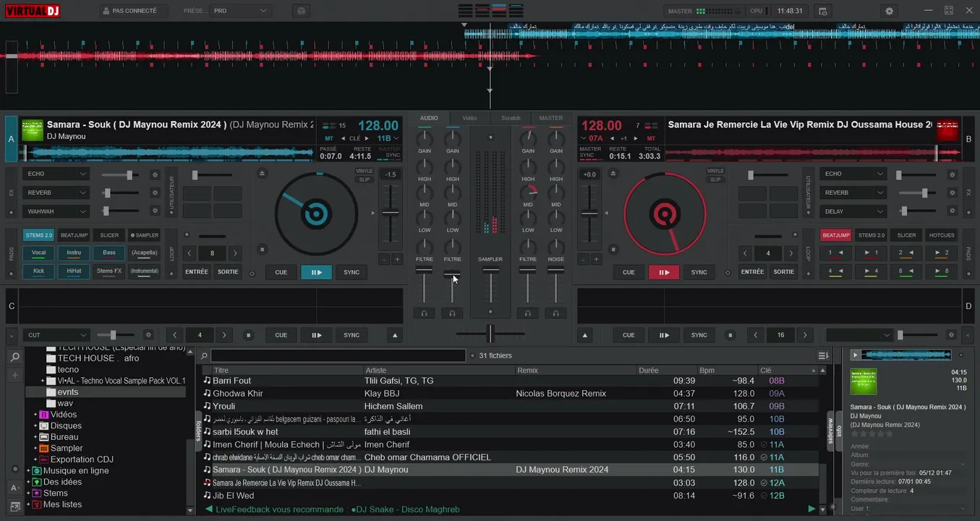980x521 pixels.
Task: Click the play triangle in the info panel preview
Action: click(856, 355)
